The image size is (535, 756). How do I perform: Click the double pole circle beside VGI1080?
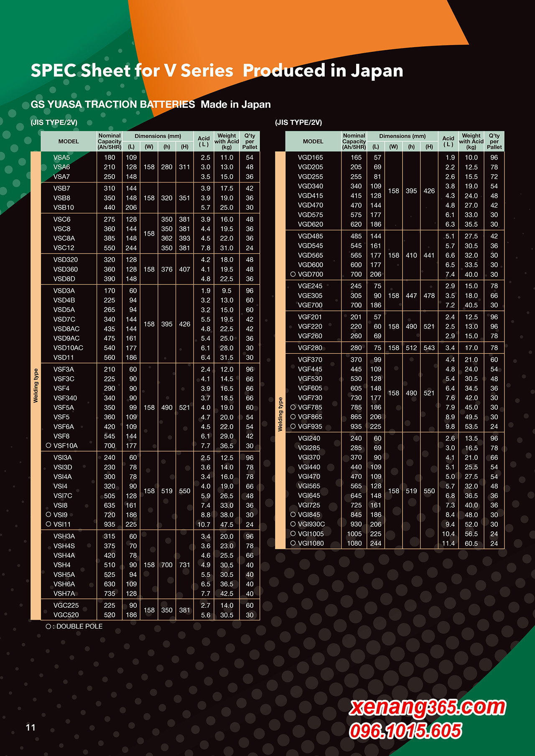(x=293, y=543)
